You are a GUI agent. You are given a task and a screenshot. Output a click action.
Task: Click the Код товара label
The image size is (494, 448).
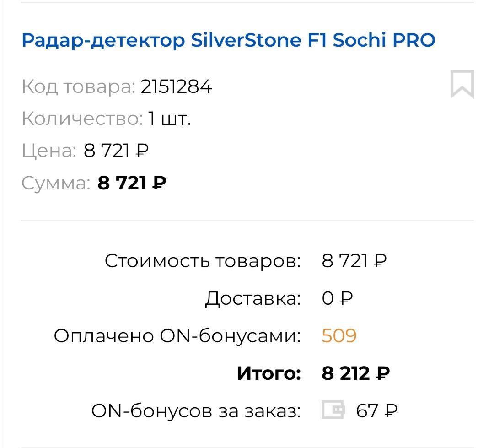click(x=78, y=86)
